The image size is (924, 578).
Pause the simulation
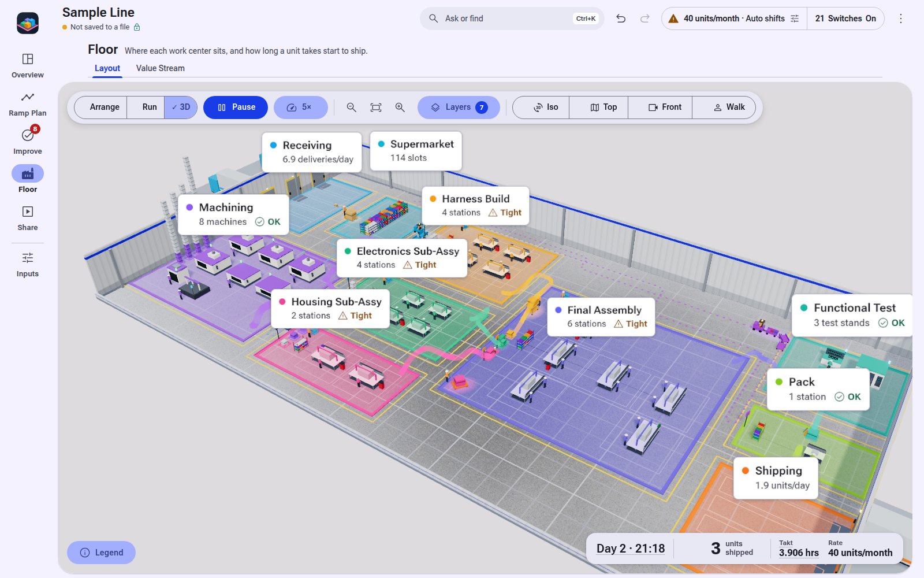236,108
